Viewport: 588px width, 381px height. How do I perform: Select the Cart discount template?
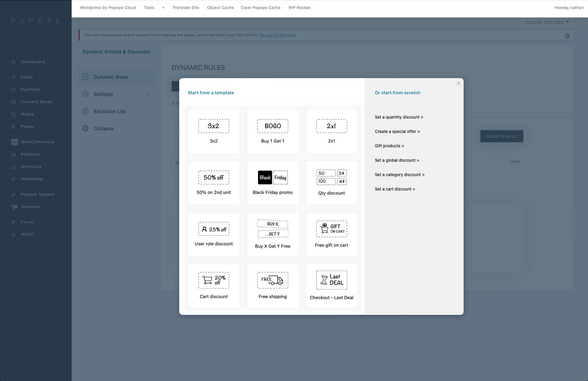[214, 286]
